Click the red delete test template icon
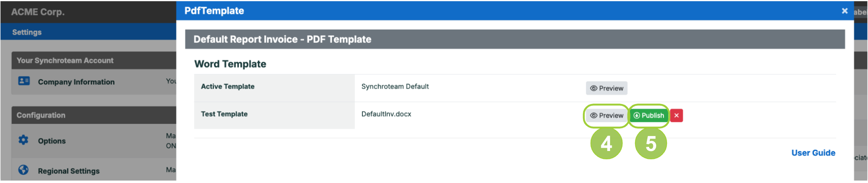 (x=677, y=116)
